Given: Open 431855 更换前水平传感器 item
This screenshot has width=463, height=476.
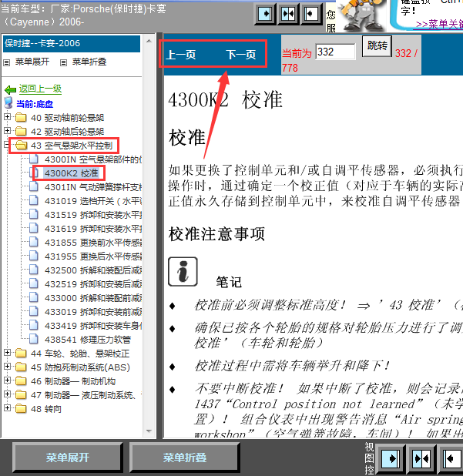Looking at the screenshot, I should 93,243.
